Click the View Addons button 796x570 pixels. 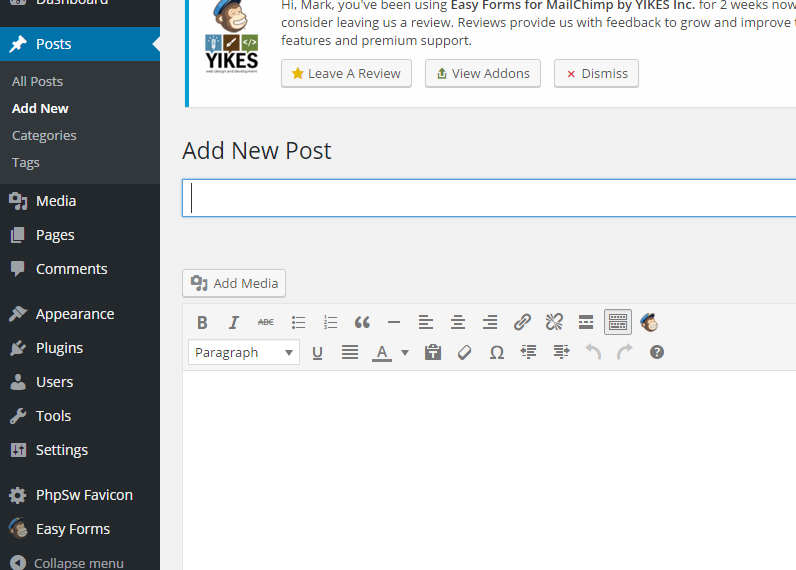click(483, 74)
